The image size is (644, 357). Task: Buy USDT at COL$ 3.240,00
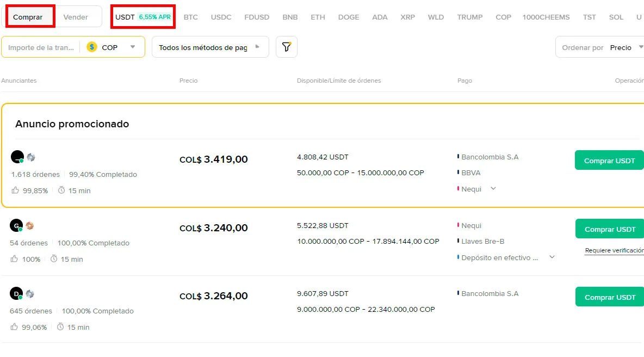610,229
